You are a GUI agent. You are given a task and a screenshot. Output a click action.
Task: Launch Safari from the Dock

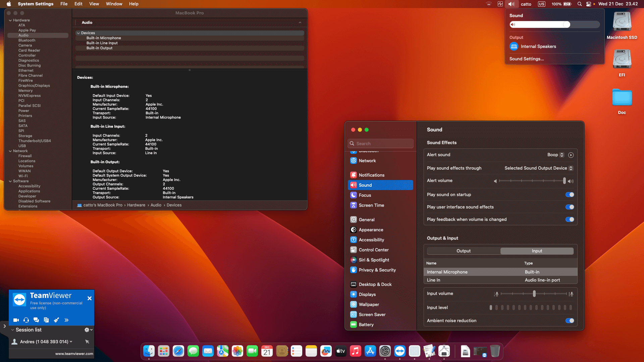[178, 351]
